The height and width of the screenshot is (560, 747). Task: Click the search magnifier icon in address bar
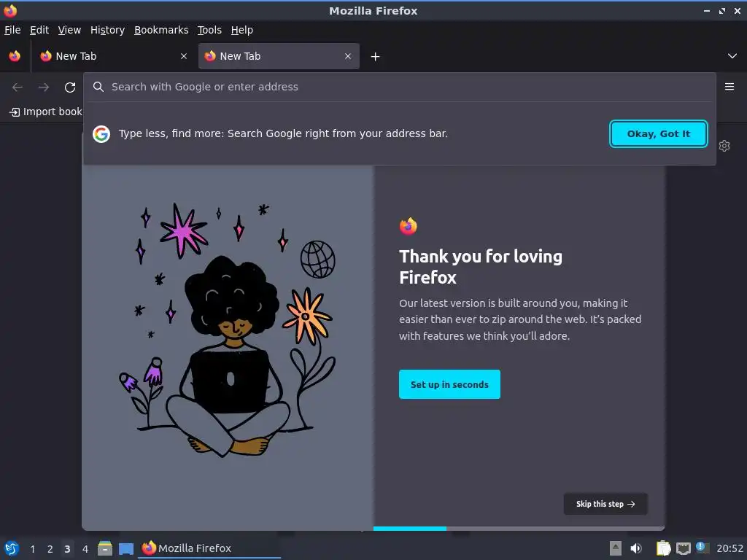tap(98, 87)
